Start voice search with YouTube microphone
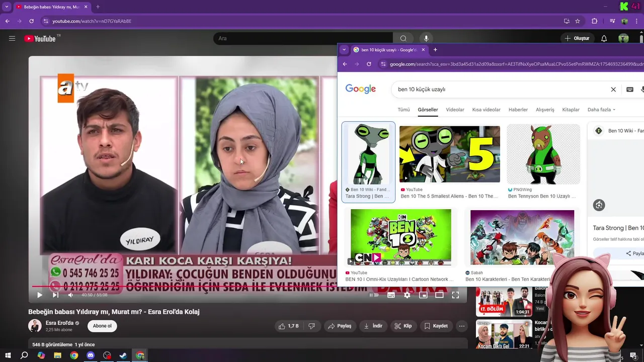 point(426,38)
